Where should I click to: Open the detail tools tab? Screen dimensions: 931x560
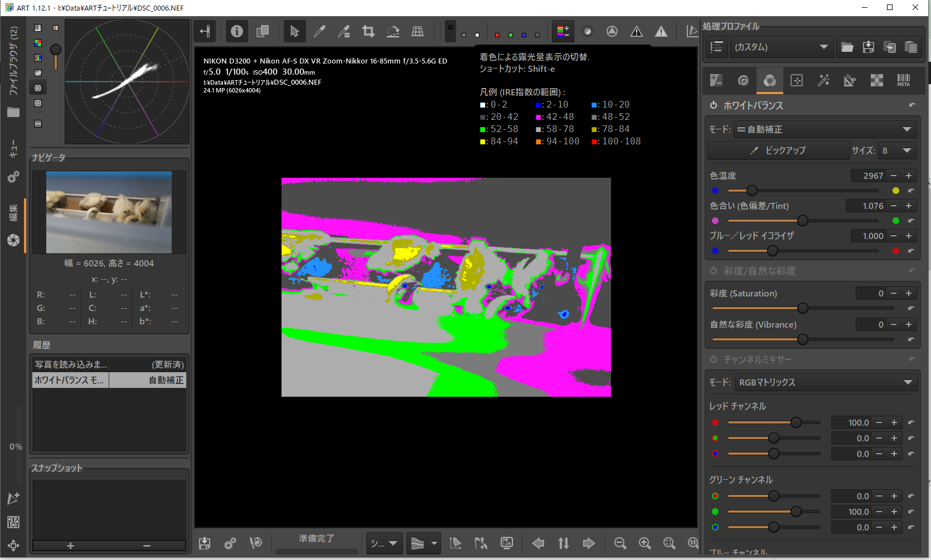click(743, 80)
